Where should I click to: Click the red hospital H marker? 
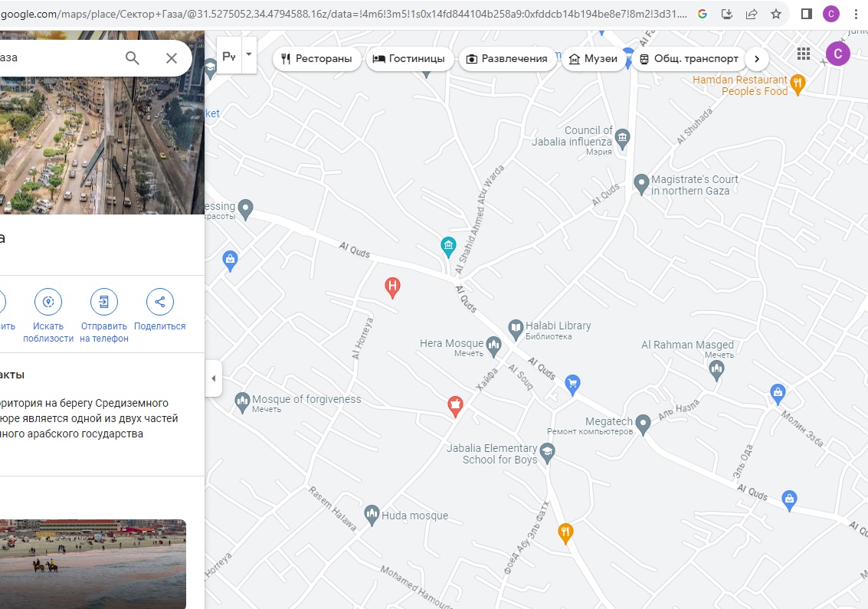click(392, 287)
